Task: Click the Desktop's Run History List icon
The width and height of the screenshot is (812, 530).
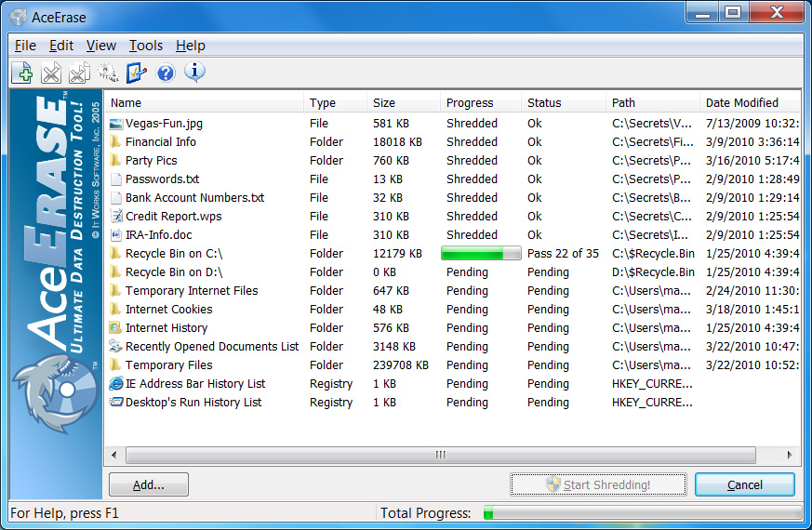Action: (116, 402)
